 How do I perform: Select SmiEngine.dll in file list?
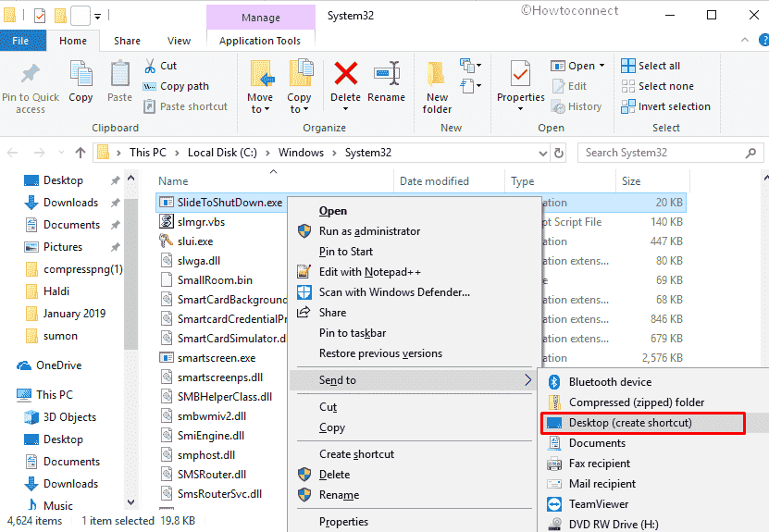[202, 436]
